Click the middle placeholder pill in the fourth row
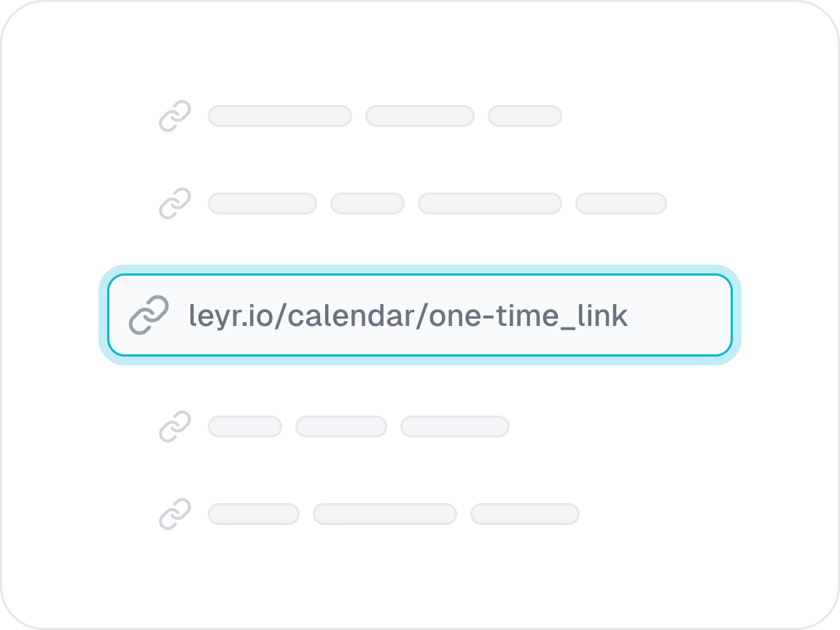Screen dimensions: 840x630 pos(341,427)
